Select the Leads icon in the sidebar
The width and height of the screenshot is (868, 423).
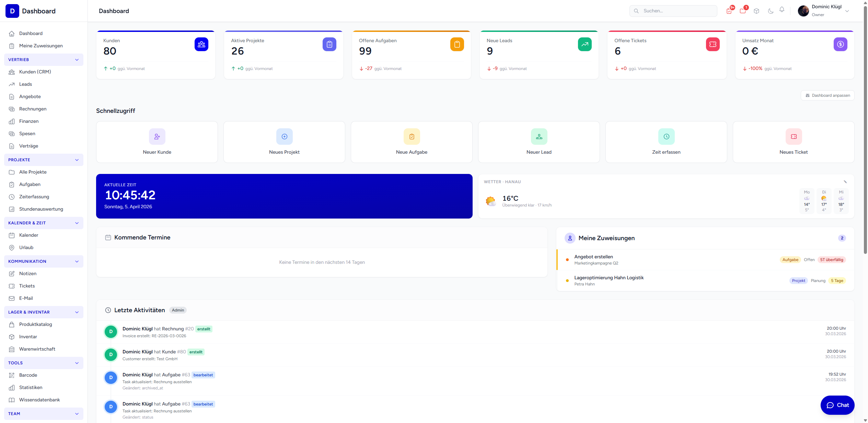tap(12, 84)
